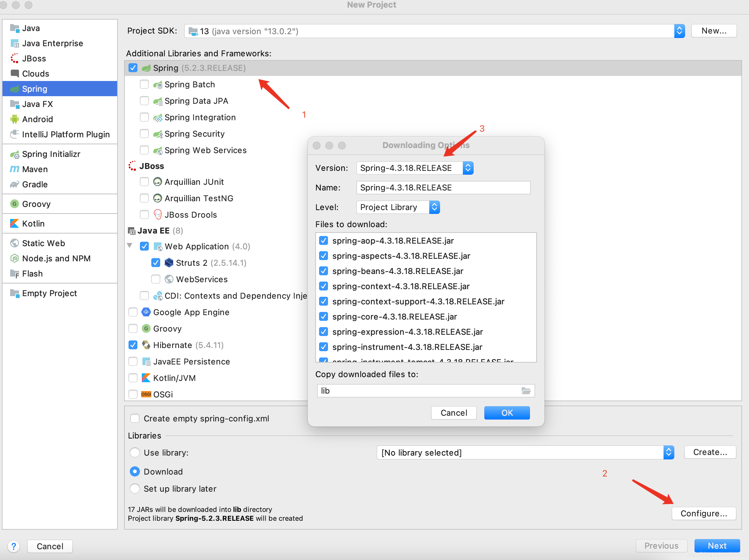Select Java Enterprise project type
749x560 pixels.
[52, 43]
